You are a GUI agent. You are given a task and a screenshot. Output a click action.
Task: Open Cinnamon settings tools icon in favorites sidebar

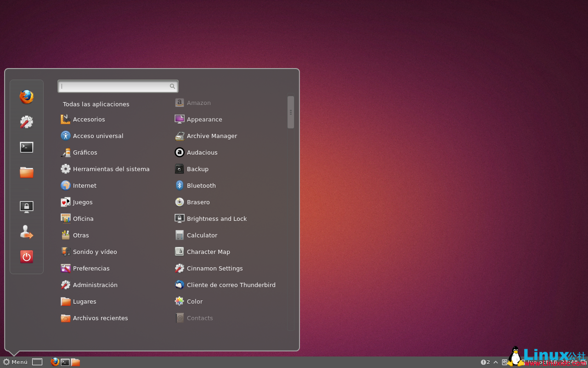coord(27,122)
